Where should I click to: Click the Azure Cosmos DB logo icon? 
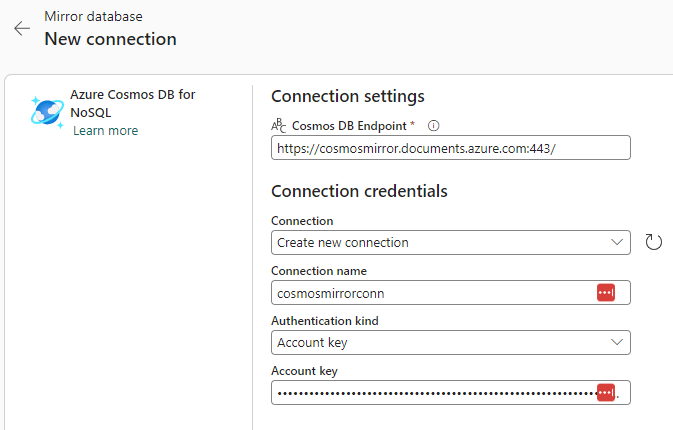pyautogui.click(x=47, y=112)
